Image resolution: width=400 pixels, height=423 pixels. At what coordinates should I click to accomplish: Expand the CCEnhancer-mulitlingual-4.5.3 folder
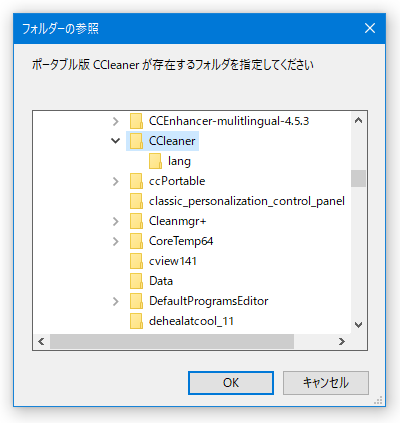pyautogui.click(x=116, y=121)
